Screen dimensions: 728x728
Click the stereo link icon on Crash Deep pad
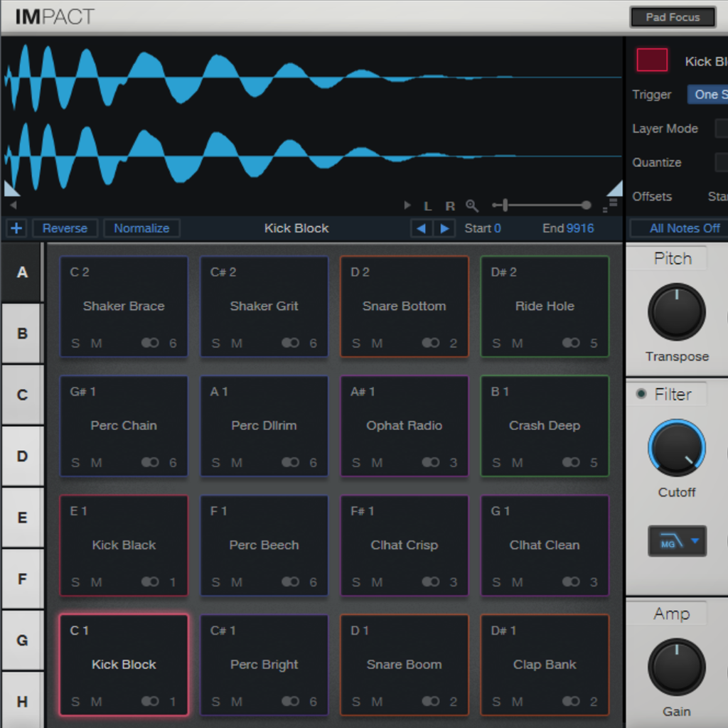point(571,462)
